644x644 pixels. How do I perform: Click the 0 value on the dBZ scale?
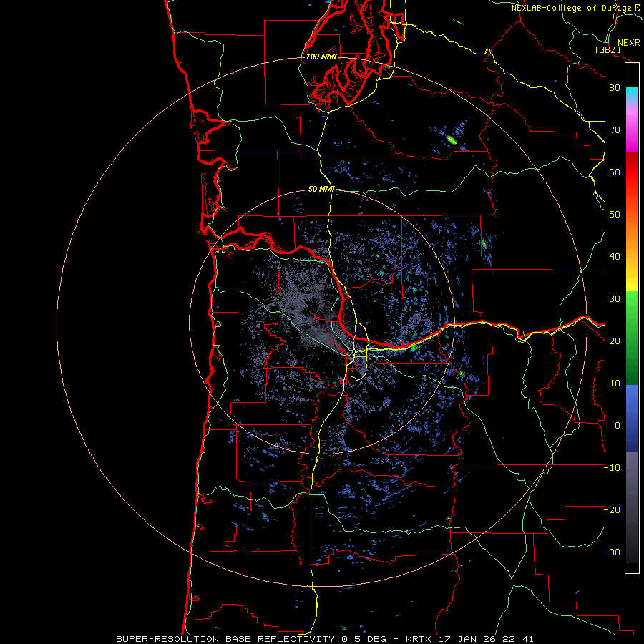(618, 426)
